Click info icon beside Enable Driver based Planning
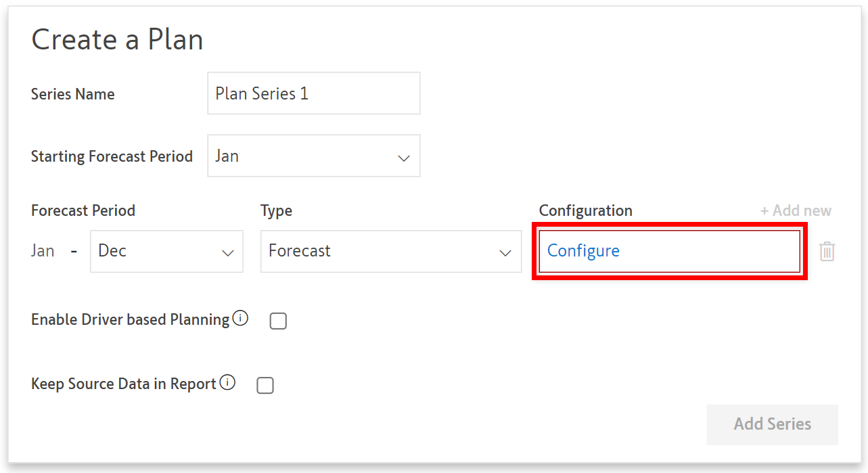The width and height of the screenshot is (868, 473). (240, 318)
